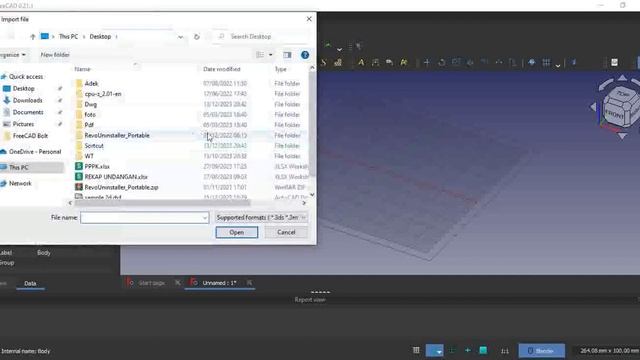Click the teal color swatch in status bar
The image size is (640, 360).
(x=483, y=350)
